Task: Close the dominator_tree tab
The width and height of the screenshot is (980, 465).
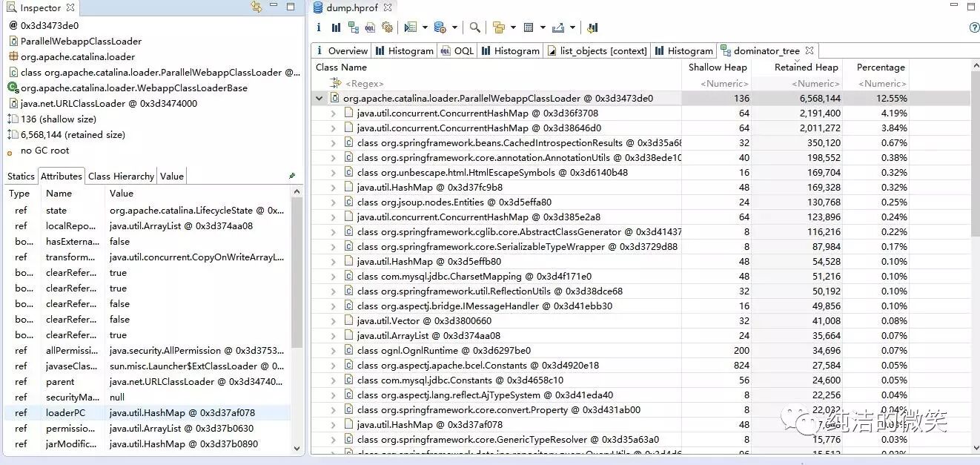Action: 809,50
